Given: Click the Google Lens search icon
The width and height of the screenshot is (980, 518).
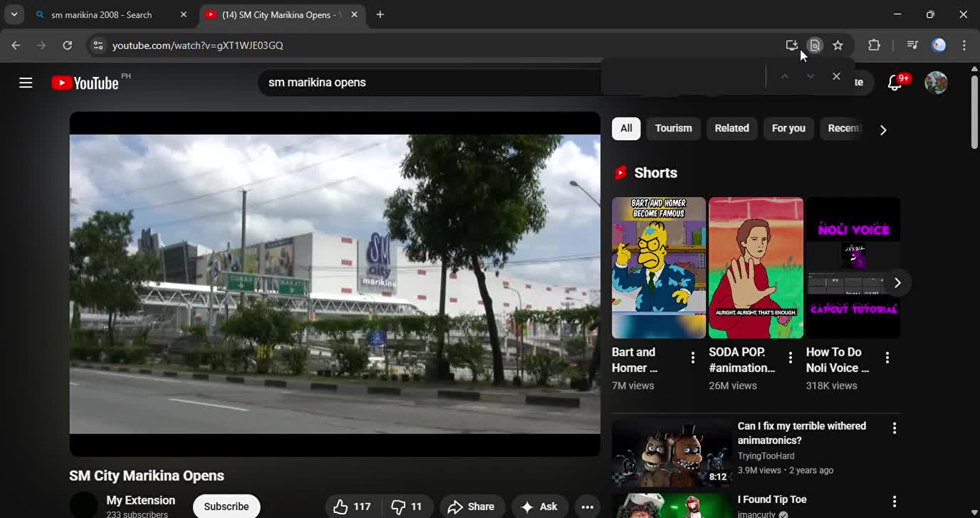Looking at the screenshot, I should click(x=815, y=45).
